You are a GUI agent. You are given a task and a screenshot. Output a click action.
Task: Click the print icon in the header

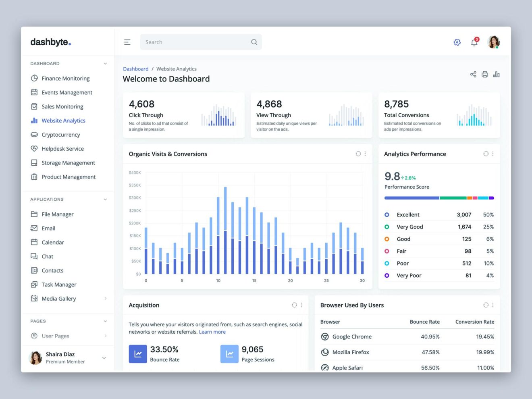pos(484,74)
